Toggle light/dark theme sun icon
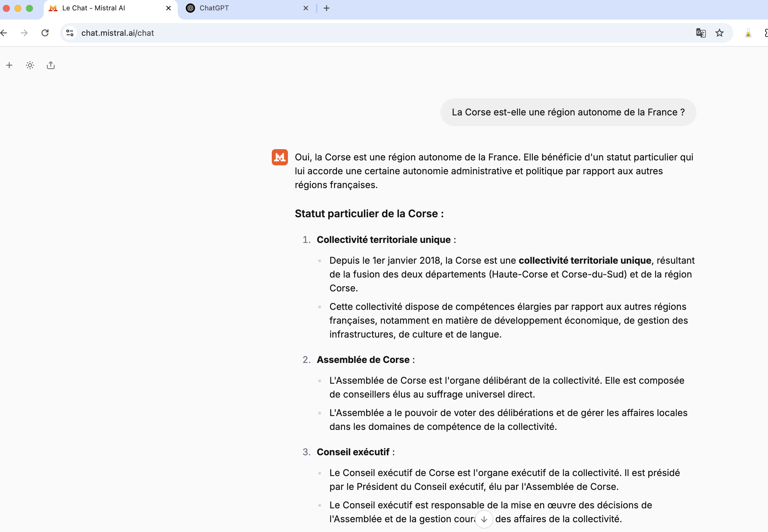Viewport: 768px width, 532px height. pyautogui.click(x=30, y=65)
